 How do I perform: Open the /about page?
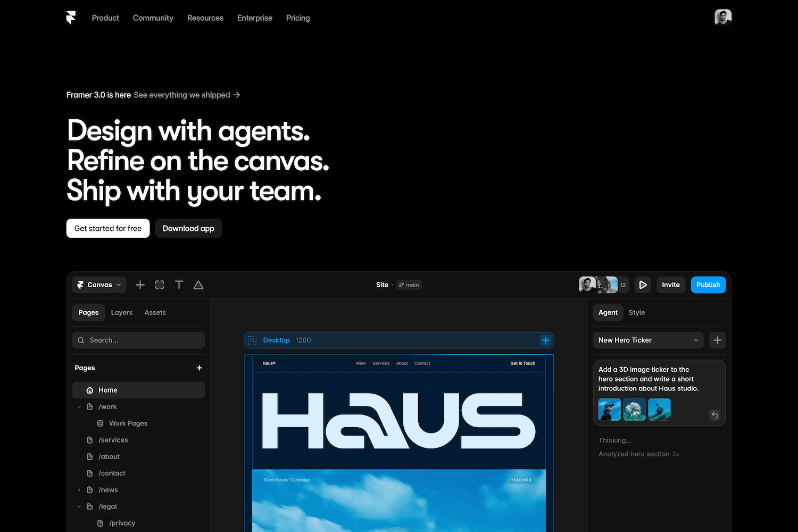(109, 456)
